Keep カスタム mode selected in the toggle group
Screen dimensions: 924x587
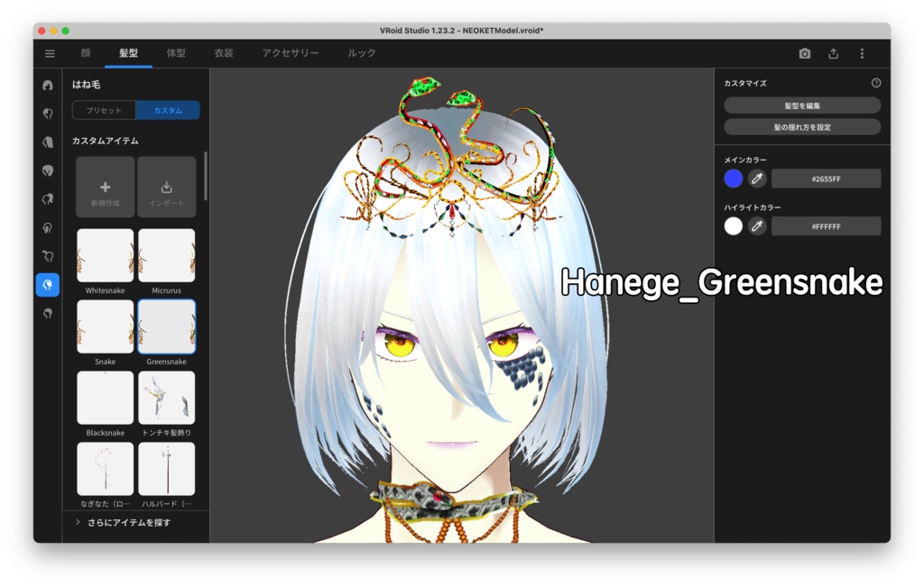point(166,110)
